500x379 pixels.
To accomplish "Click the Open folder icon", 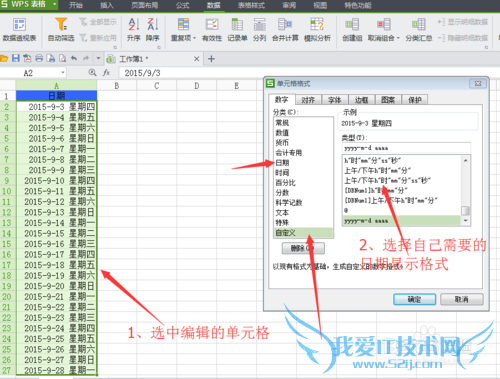I will click(4, 59).
